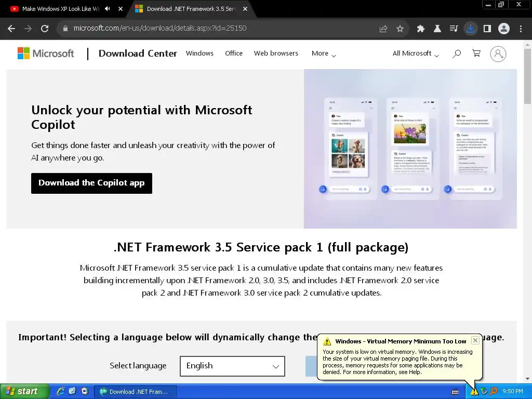Open the Chrome profile avatar
Image resolution: width=532 pixels, height=399 pixels.
[504, 29]
